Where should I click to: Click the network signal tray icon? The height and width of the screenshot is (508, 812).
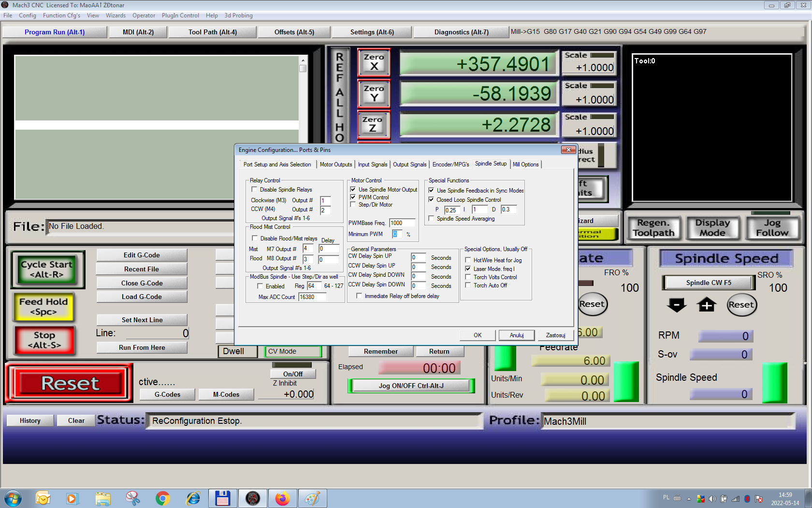click(736, 499)
